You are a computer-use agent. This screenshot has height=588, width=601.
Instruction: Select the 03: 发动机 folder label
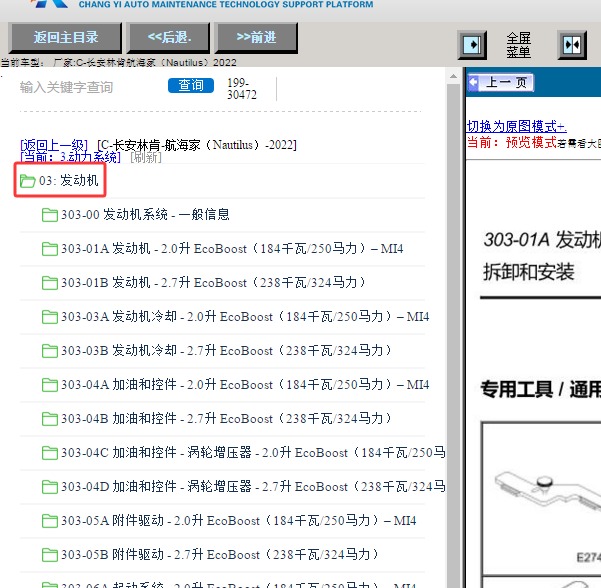[x=69, y=180]
